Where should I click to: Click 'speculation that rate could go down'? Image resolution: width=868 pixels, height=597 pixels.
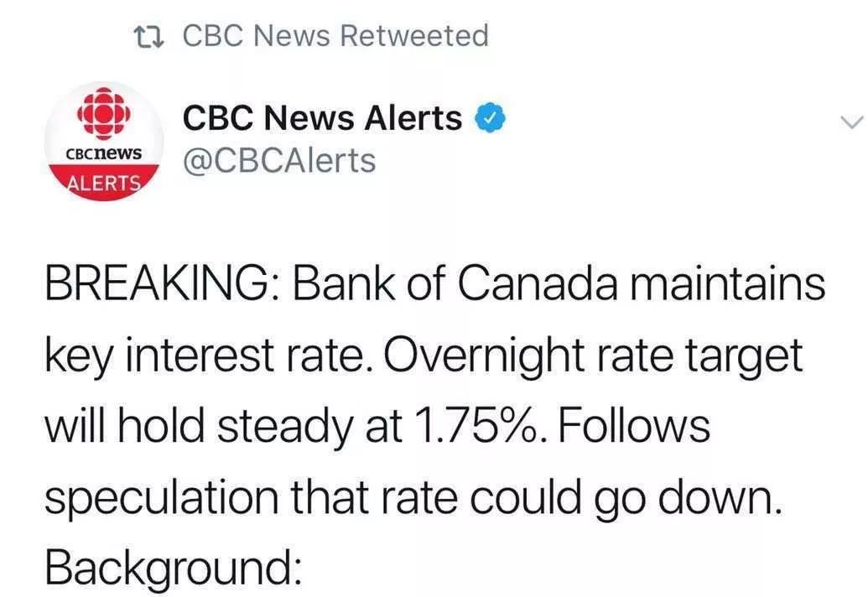pyautogui.click(x=414, y=498)
